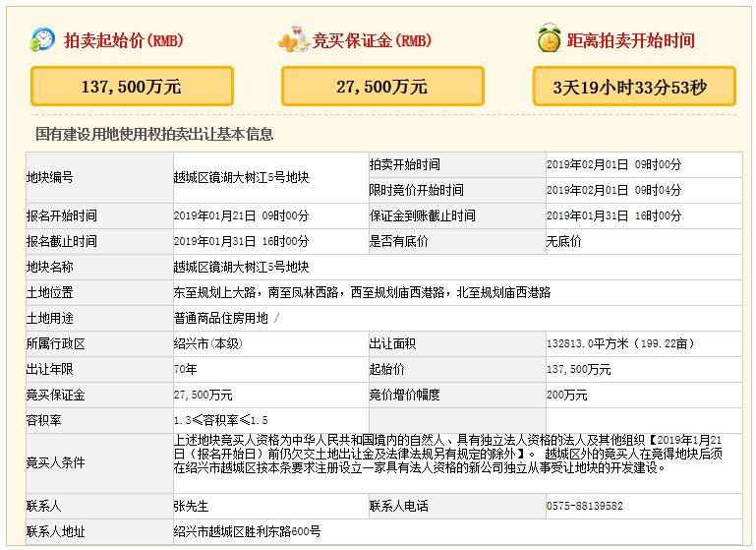Click the 137,500万元 starting price box
756x550 pixels.
point(132,87)
